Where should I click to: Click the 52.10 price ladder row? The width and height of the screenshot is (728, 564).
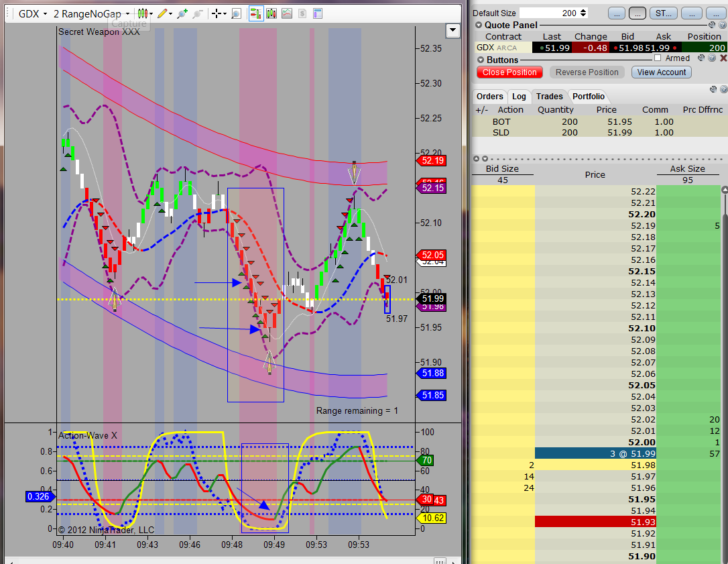tap(596, 329)
